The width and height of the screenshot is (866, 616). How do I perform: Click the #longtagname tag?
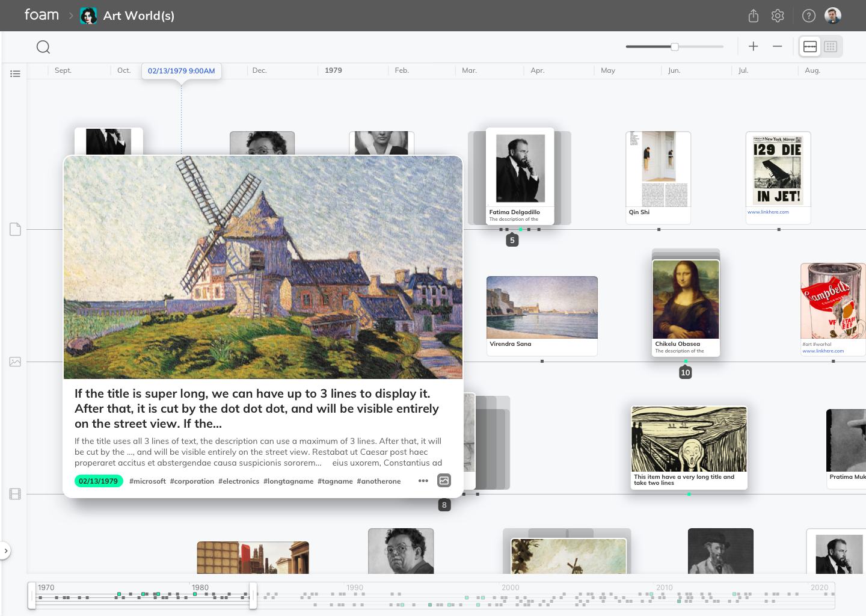coord(289,481)
